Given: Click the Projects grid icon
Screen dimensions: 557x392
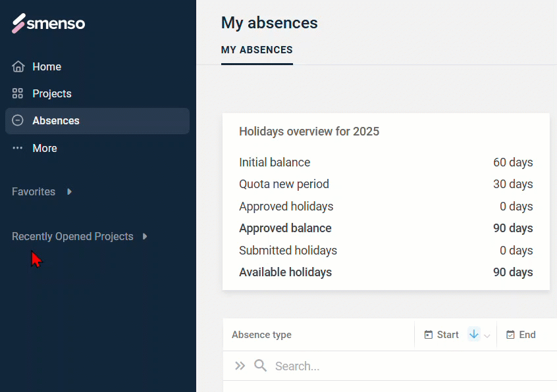Looking at the screenshot, I should tap(17, 93).
